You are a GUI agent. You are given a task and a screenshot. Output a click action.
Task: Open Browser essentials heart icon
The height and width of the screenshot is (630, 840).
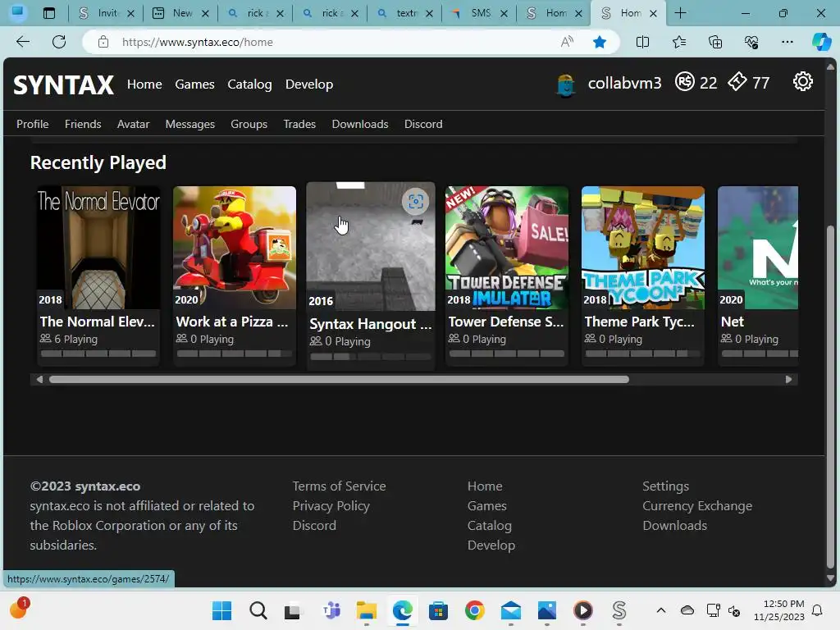pos(751,42)
